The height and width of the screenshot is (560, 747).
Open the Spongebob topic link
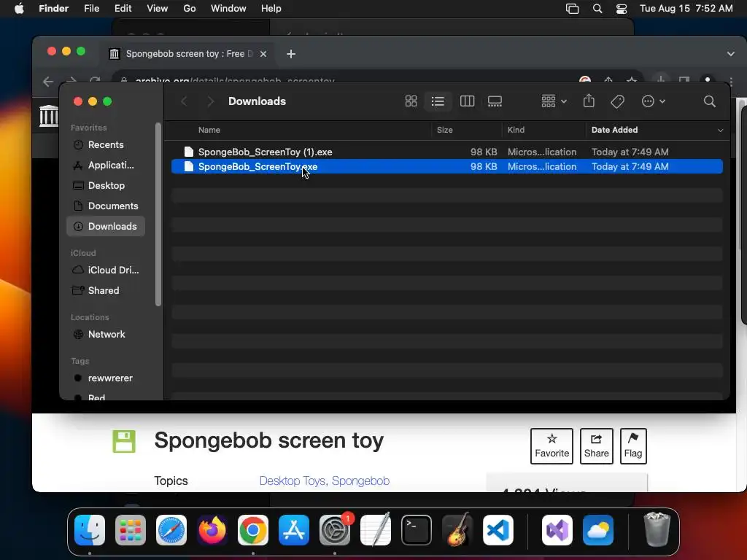(x=360, y=481)
